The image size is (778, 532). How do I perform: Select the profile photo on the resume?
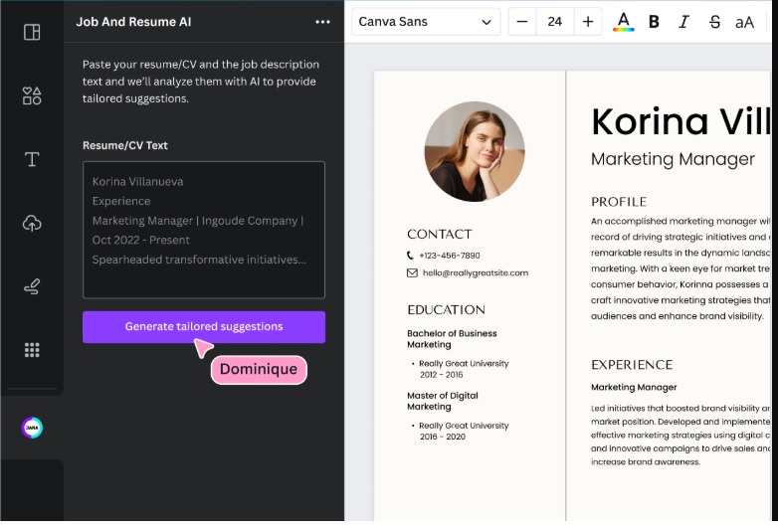click(475, 152)
